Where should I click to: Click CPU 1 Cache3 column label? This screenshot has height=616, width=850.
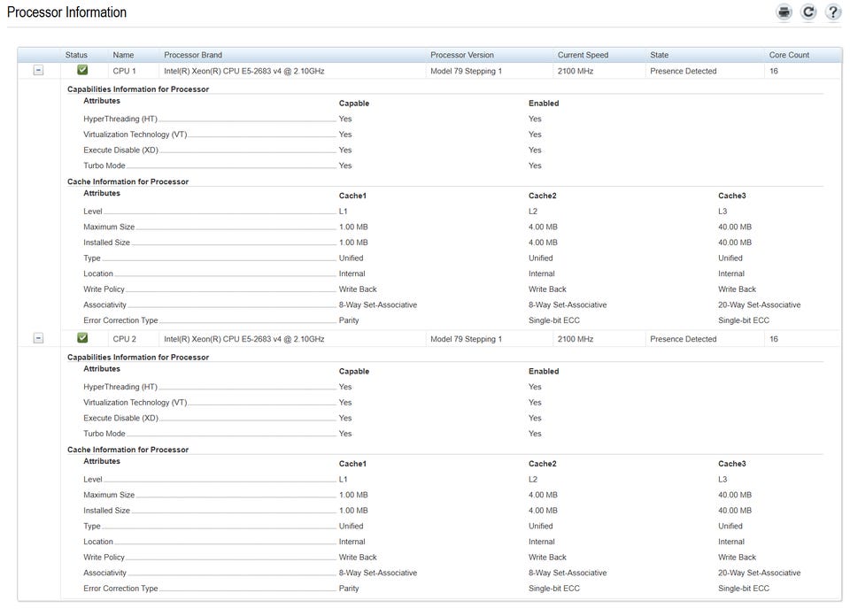[x=732, y=196]
